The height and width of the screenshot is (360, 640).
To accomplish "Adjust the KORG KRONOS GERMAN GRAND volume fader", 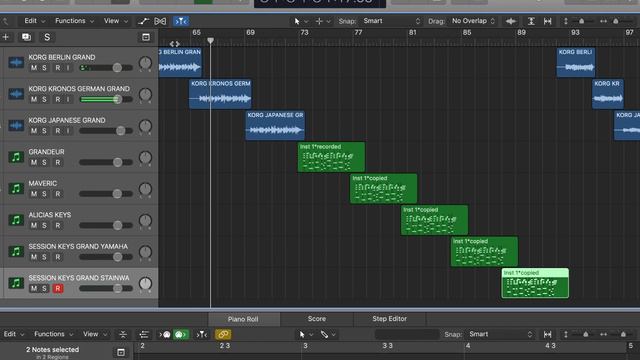I will pos(117,99).
